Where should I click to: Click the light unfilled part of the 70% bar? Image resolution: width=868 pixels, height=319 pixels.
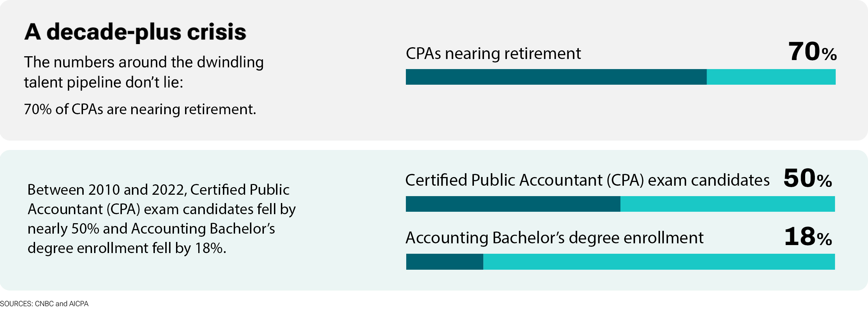(x=771, y=77)
